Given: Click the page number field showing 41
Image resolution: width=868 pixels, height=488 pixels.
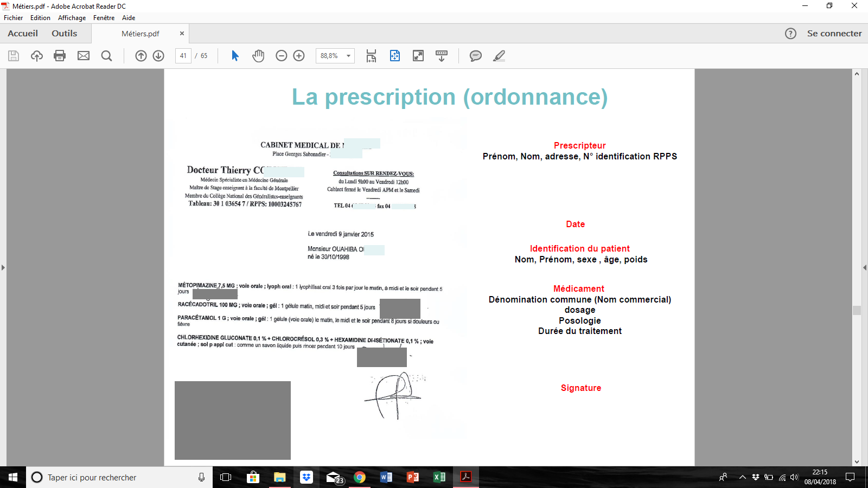Looking at the screenshot, I should [x=183, y=56].
